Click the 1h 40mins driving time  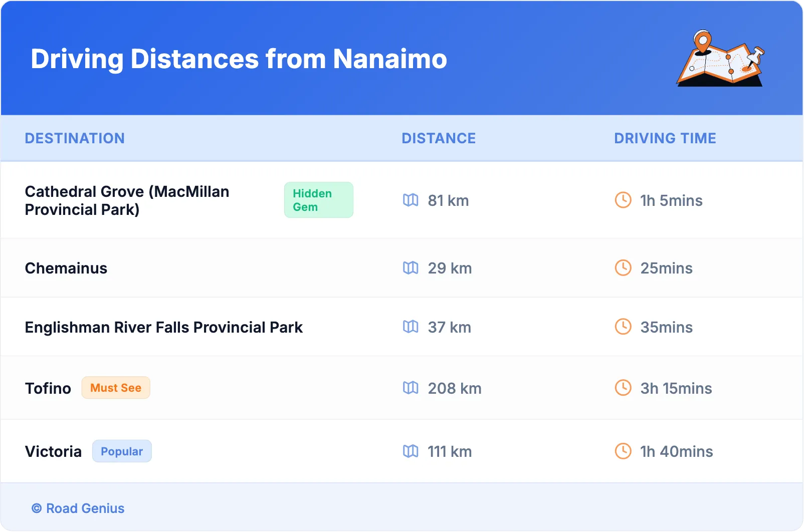coord(677,452)
